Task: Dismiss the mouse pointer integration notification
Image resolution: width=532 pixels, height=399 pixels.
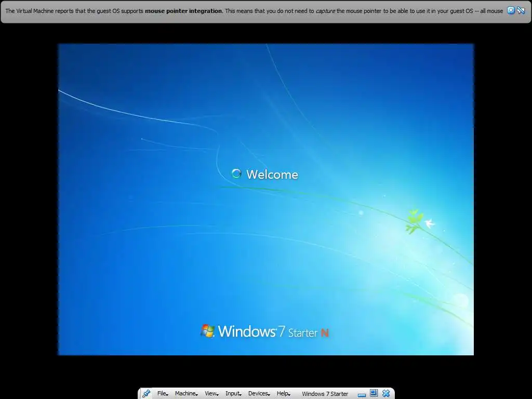Action: click(511, 10)
